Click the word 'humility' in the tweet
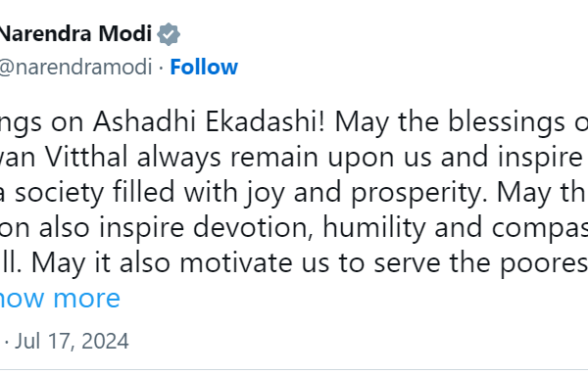588x374 pixels. tap(374, 229)
